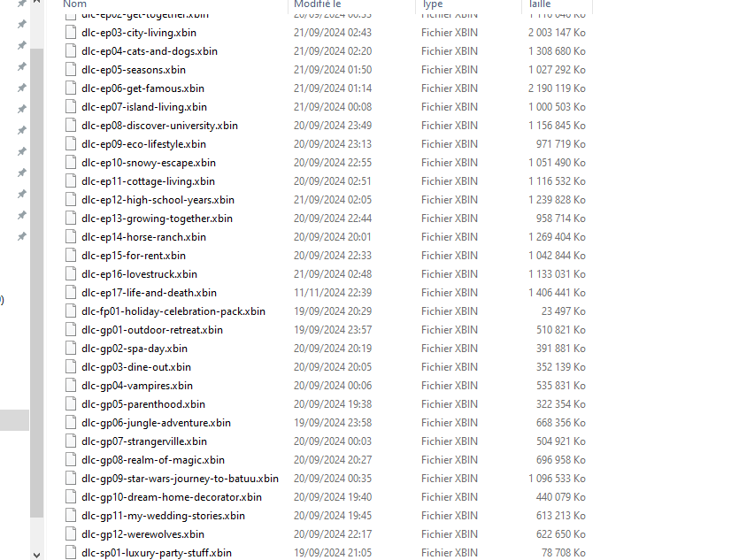
Task: Click the size value 2 190 119 Ko
Action: (x=557, y=88)
